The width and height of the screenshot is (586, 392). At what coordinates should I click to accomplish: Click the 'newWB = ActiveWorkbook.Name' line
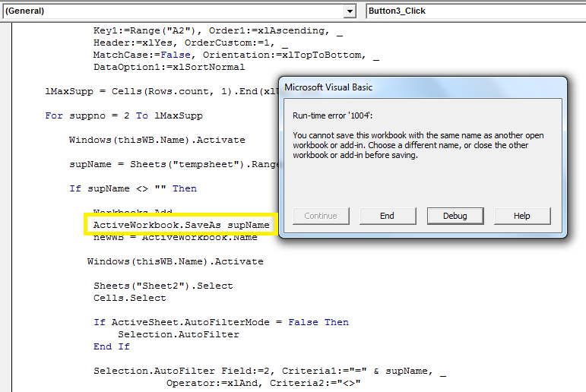175,237
